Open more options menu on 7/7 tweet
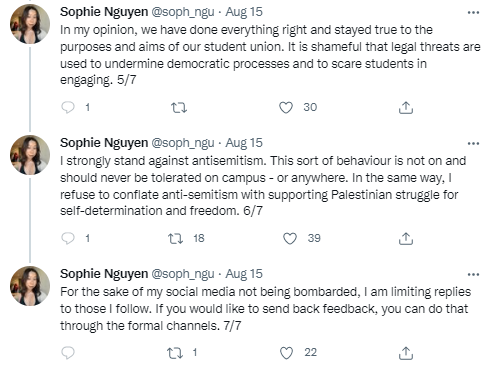491x367 pixels. [473, 275]
